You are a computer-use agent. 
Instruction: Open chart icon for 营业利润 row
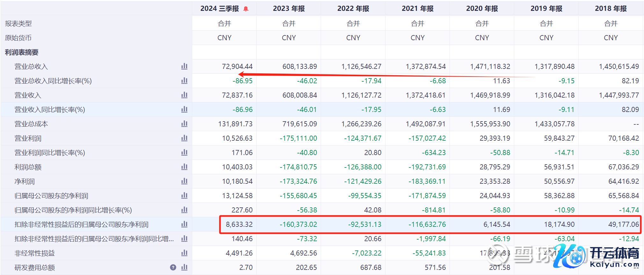pos(184,138)
